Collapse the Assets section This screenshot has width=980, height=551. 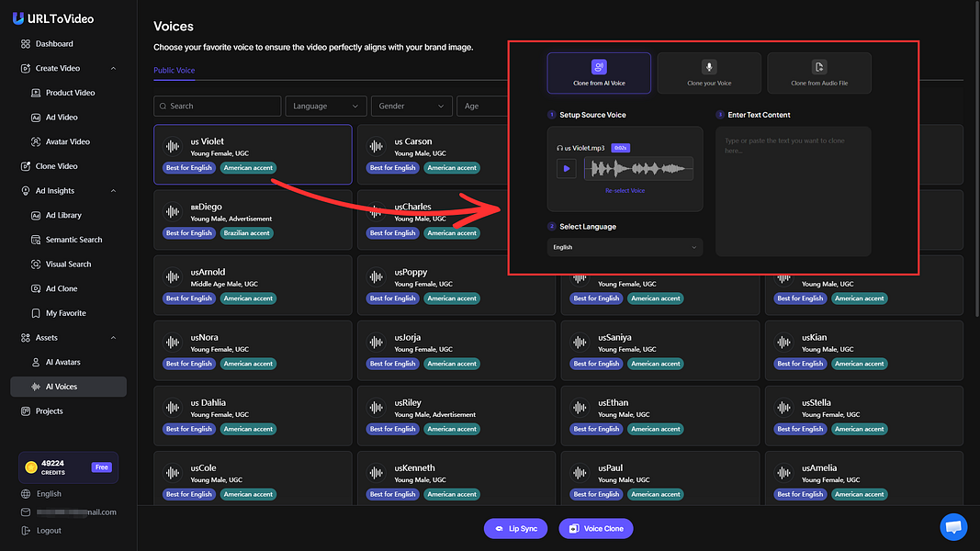click(113, 338)
